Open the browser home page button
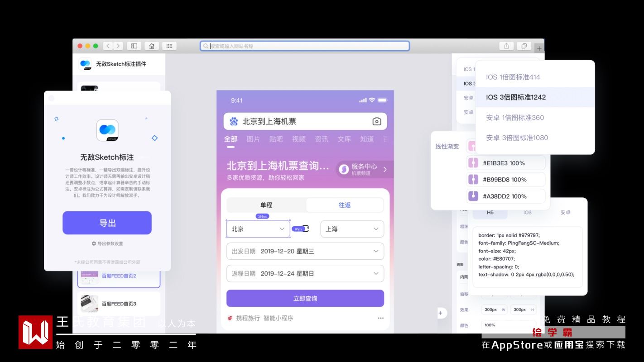Screen dimensions: 644x362 coord(152,46)
